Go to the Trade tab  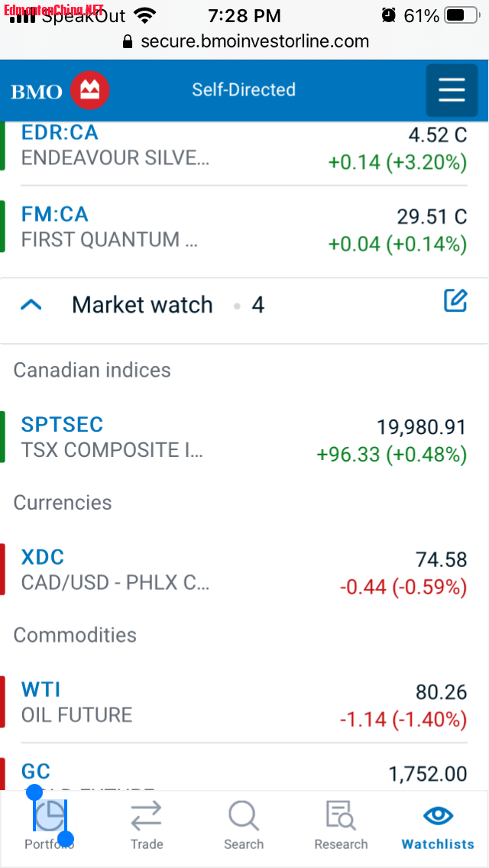click(146, 824)
